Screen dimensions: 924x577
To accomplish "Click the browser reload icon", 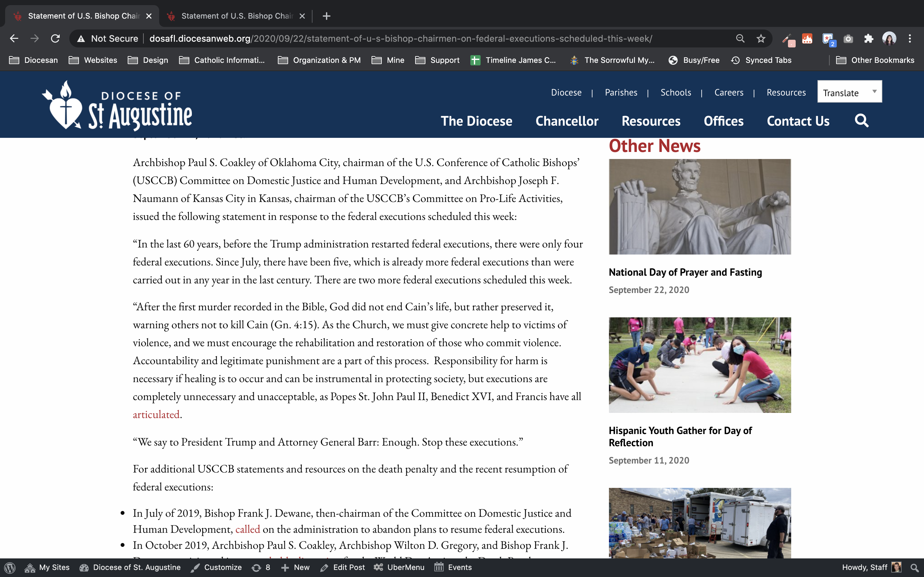I will click(56, 38).
